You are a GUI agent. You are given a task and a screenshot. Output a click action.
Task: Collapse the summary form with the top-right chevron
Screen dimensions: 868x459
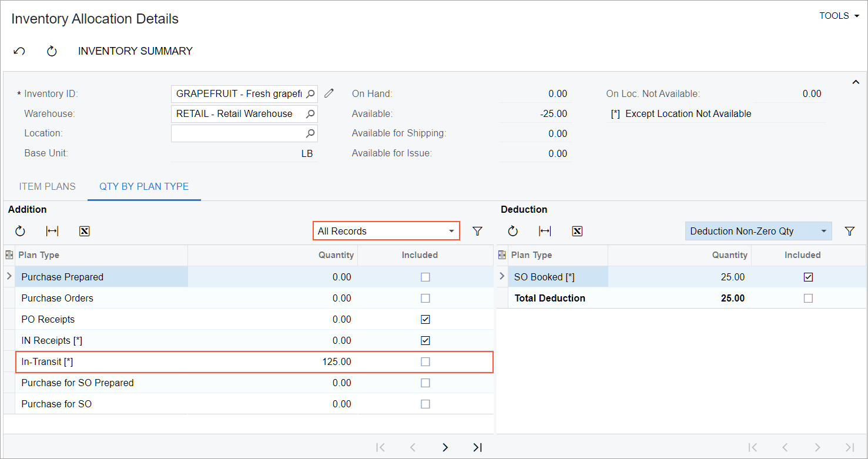856,82
